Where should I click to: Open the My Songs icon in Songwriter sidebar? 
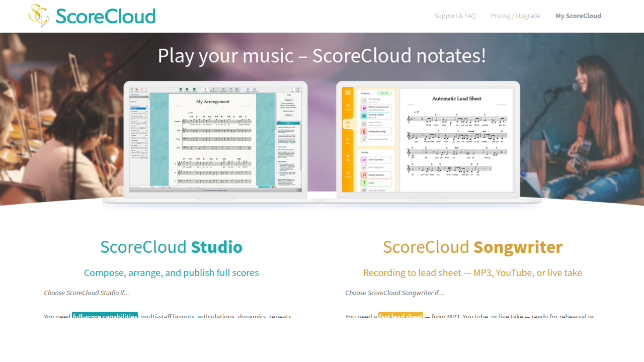(348, 106)
